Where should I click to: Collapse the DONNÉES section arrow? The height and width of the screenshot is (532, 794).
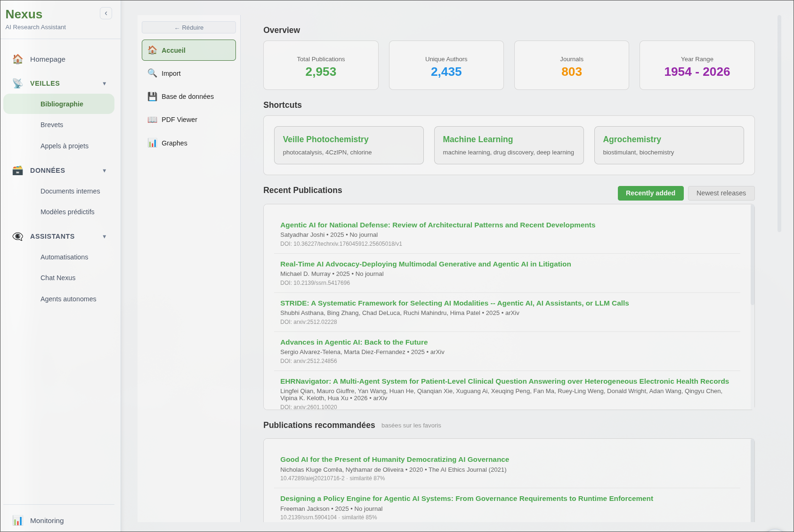tap(105, 170)
